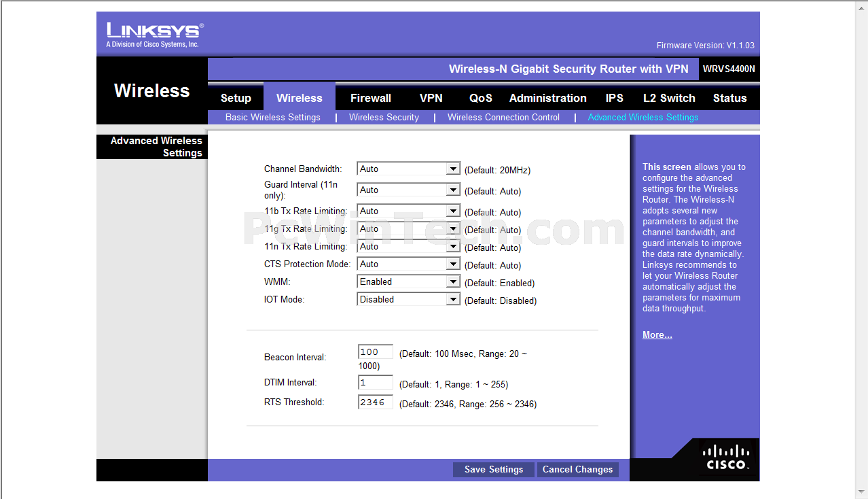The image size is (868, 499).
Task: Expand the 11g Tx Rate Limiting dropdown
Action: click(x=409, y=229)
